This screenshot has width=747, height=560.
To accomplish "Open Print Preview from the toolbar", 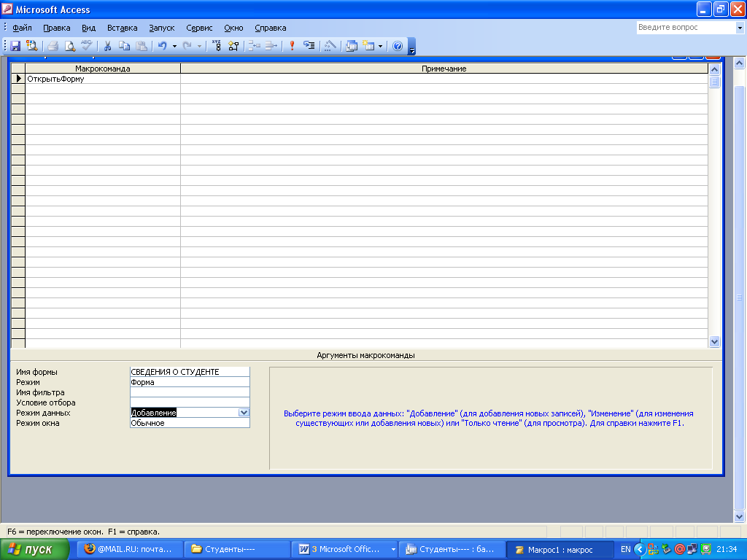I will (69, 46).
